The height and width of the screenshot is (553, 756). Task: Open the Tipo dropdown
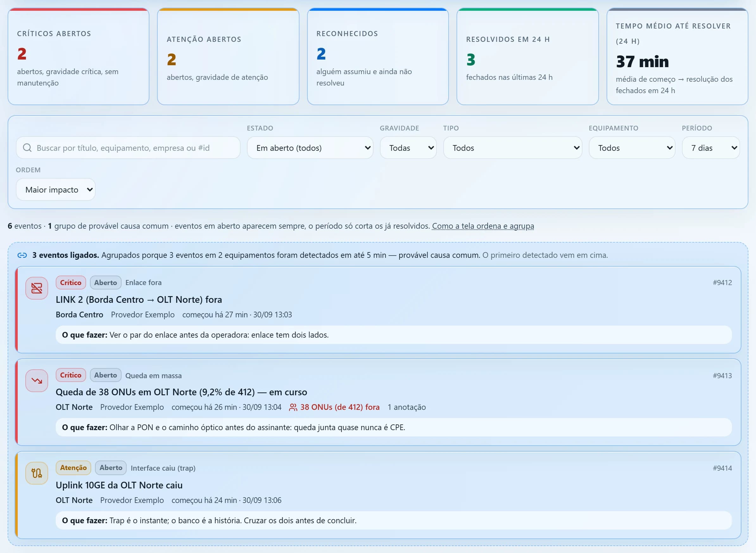513,148
